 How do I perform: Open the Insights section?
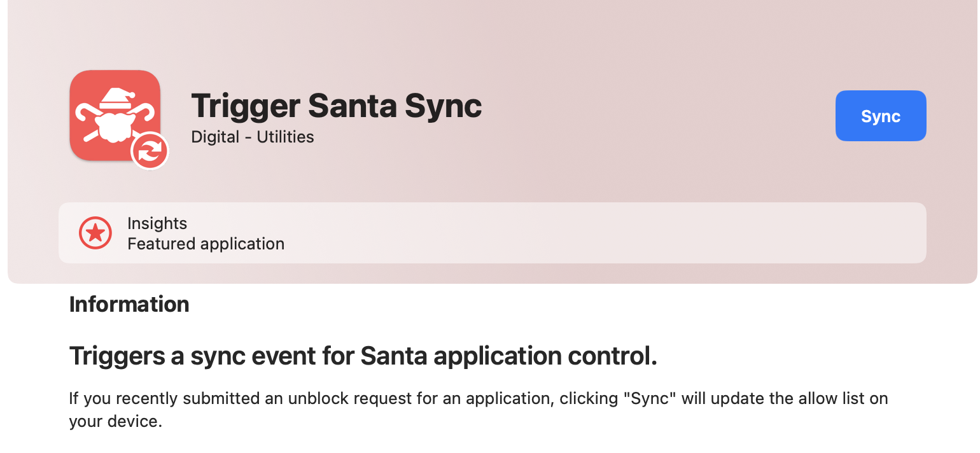[x=157, y=223]
